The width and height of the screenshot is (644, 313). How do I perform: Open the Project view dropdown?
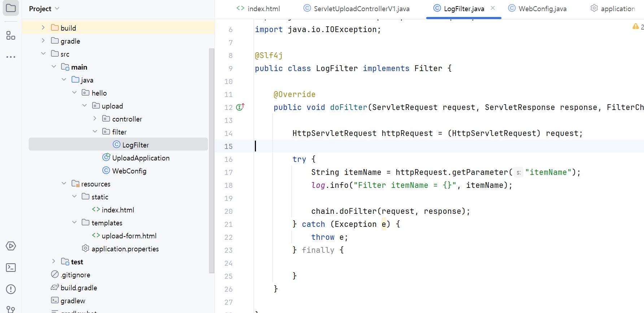click(x=44, y=9)
